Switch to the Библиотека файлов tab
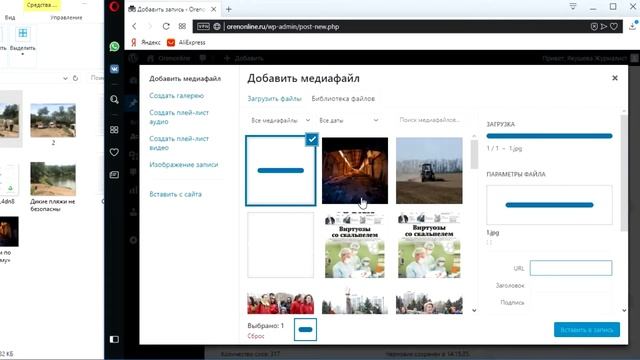 pyautogui.click(x=343, y=99)
